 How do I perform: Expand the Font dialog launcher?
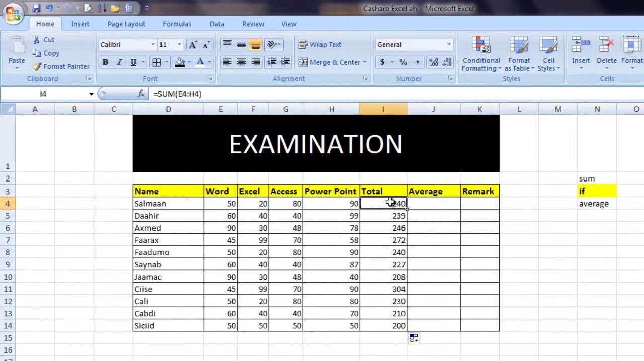pyautogui.click(x=210, y=79)
